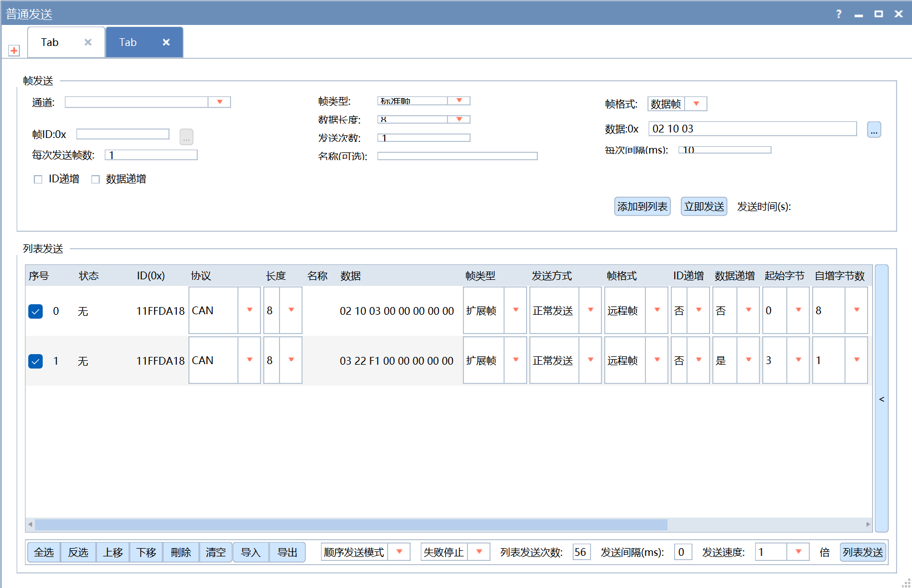The width and height of the screenshot is (912, 588).
Task: Open the 顺序发送模式 dropdown
Action: (399, 552)
